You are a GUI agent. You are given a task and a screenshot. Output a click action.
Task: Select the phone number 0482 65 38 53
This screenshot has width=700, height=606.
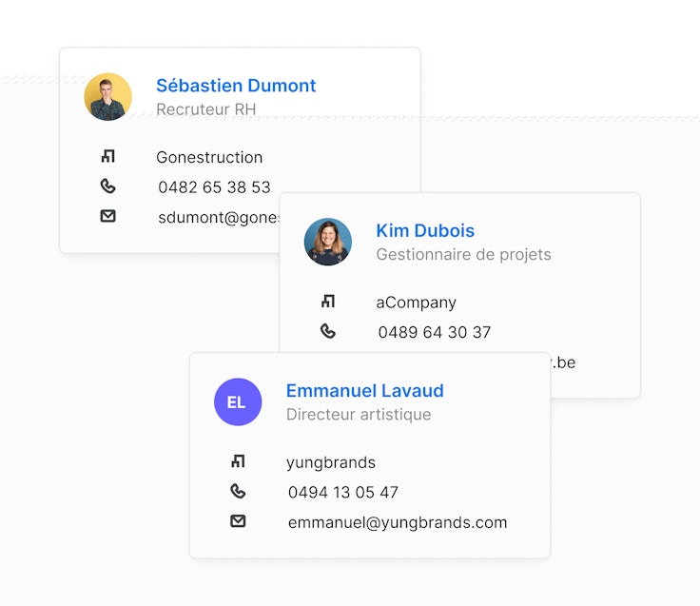[214, 187]
